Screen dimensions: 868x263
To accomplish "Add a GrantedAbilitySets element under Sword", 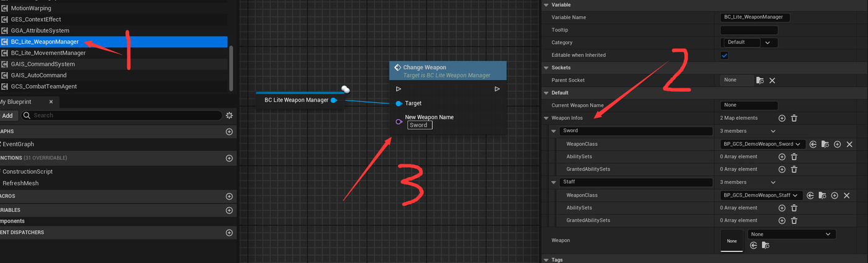I will click(x=782, y=169).
